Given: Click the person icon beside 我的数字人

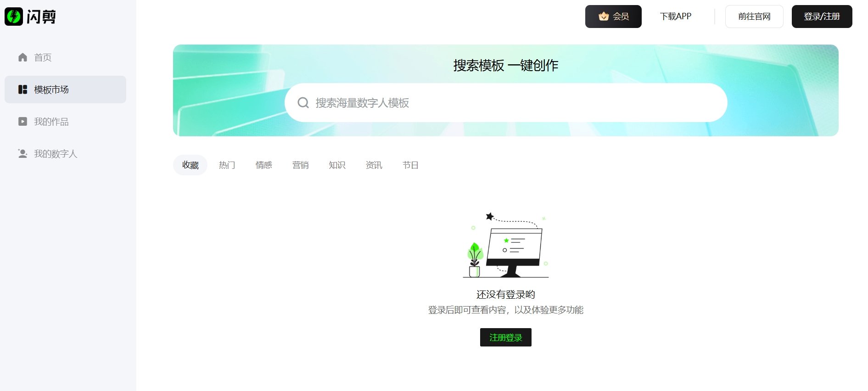Looking at the screenshot, I should [22, 154].
